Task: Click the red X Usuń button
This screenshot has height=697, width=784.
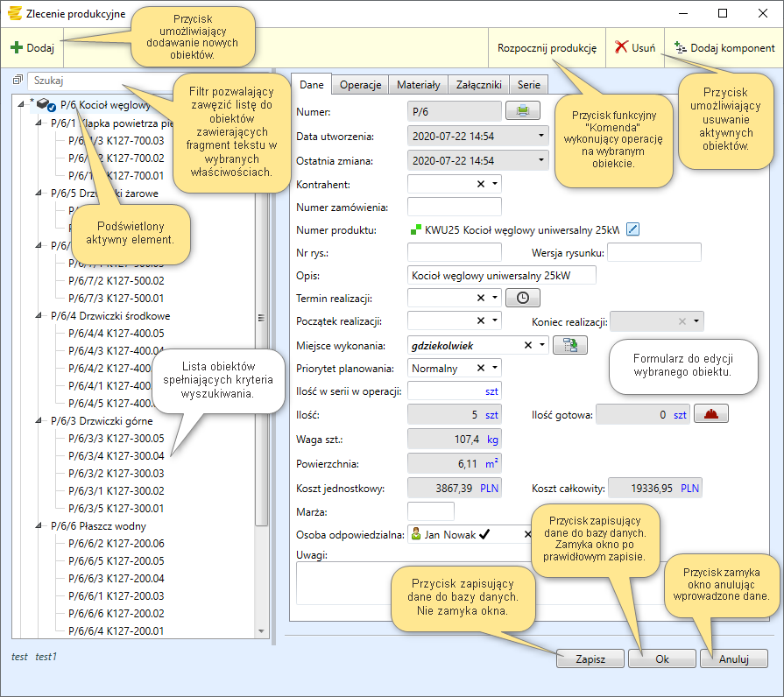Action: [635, 47]
